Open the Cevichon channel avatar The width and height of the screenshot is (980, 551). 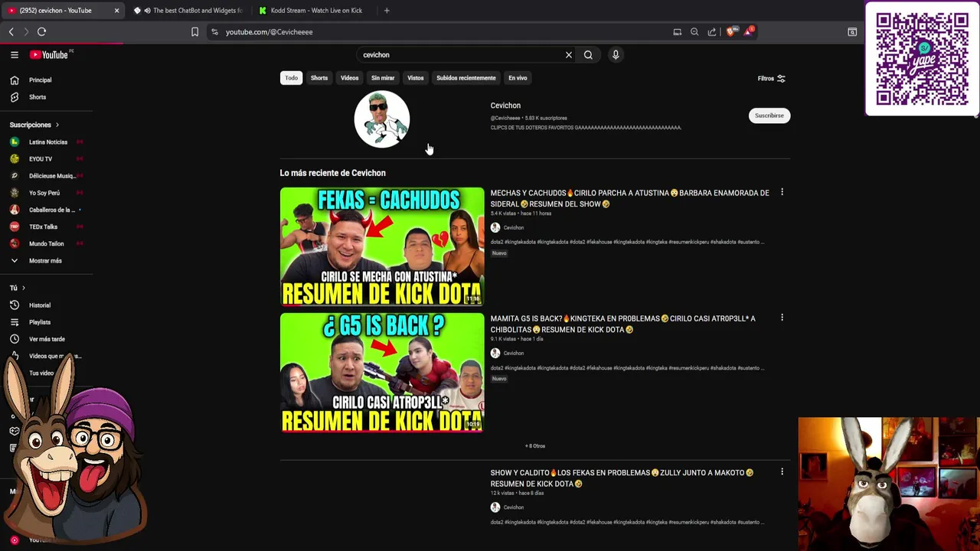382,119
